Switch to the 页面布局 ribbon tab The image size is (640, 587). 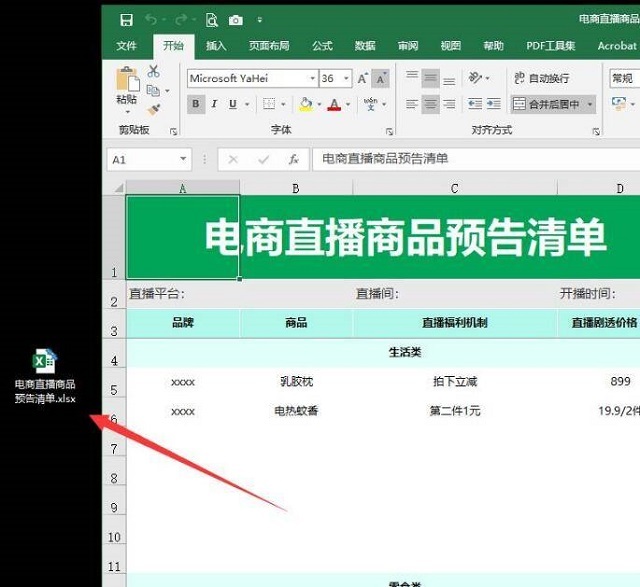pyautogui.click(x=269, y=45)
